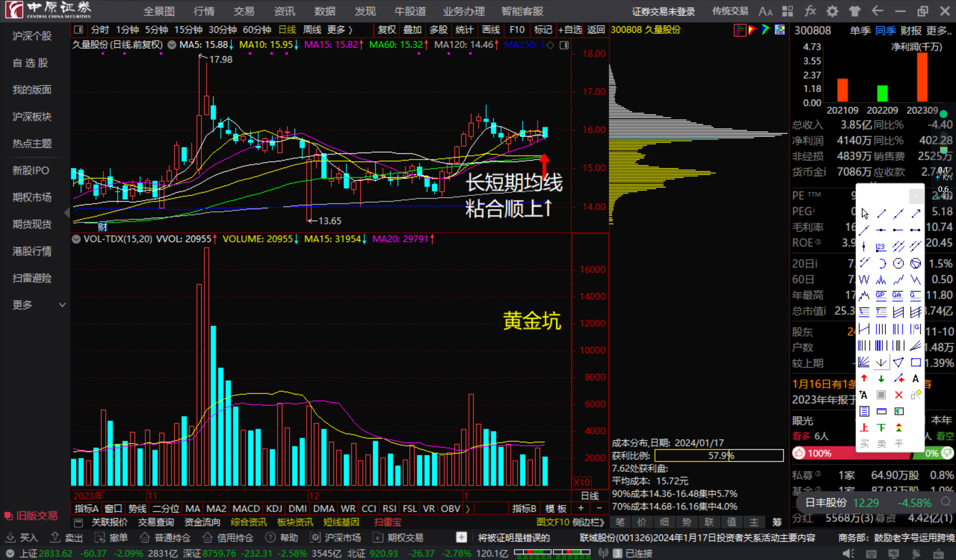This screenshot has width=956, height=560.
Task: Switch to 旧版交易 old trading version
Action: pyautogui.click(x=31, y=516)
